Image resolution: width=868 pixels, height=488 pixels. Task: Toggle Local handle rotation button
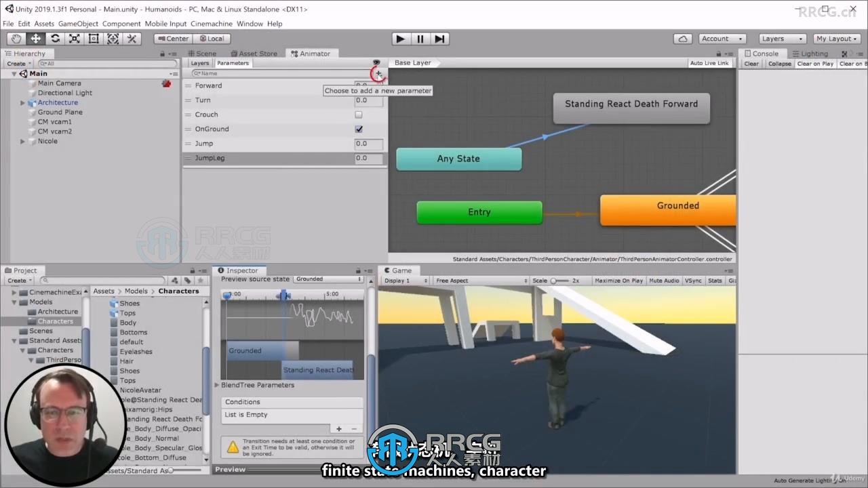click(x=212, y=39)
